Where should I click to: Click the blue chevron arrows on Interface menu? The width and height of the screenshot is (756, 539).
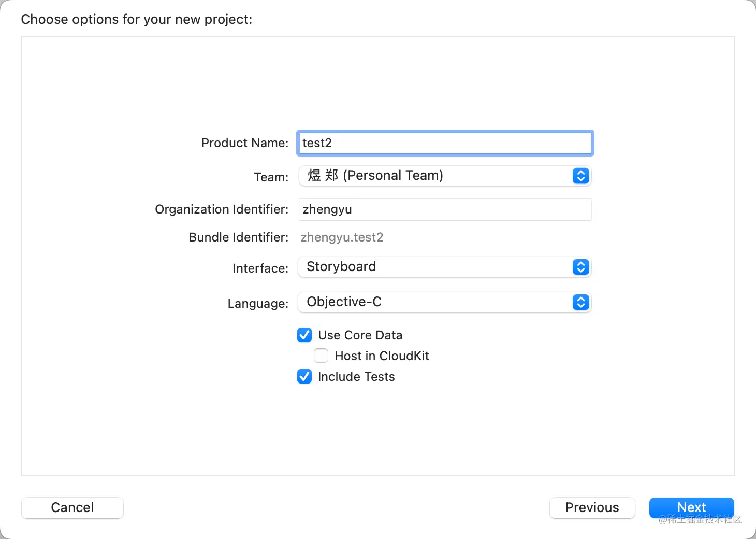coord(580,267)
